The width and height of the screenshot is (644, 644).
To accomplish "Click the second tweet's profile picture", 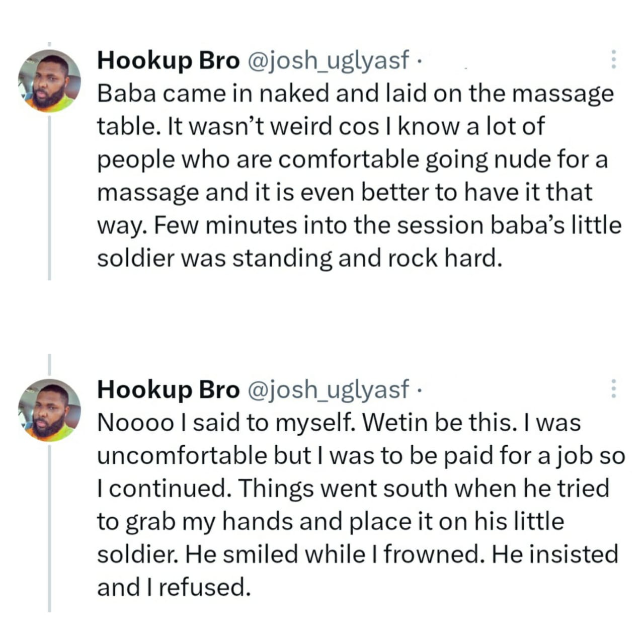I will click(49, 410).
